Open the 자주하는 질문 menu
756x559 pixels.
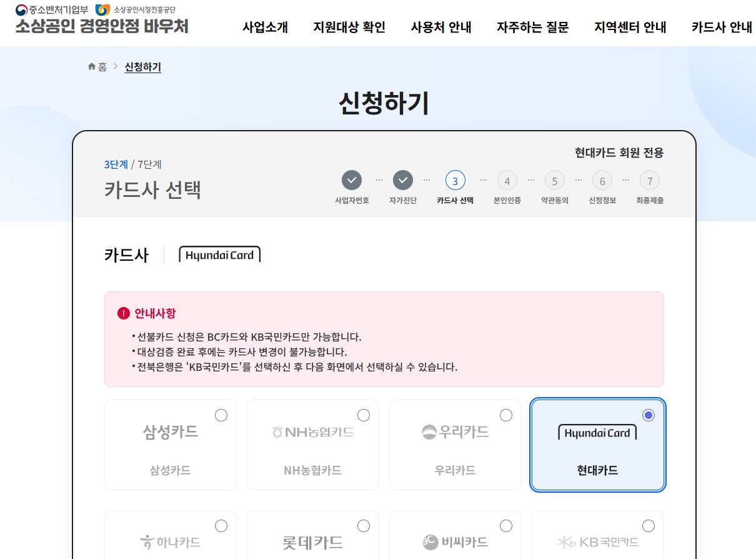533,28
